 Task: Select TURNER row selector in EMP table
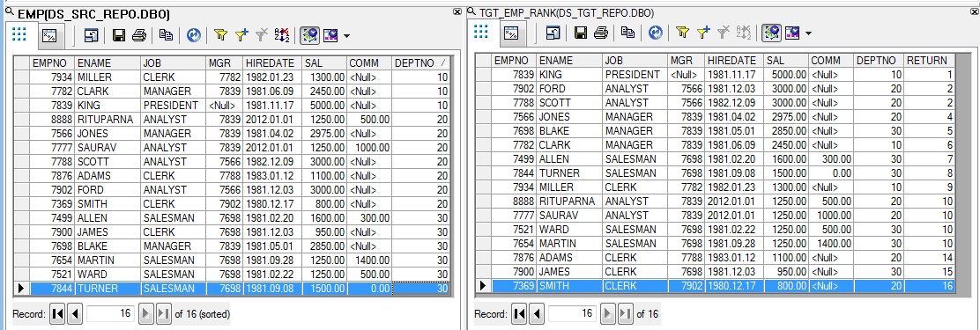pos(21,289)
